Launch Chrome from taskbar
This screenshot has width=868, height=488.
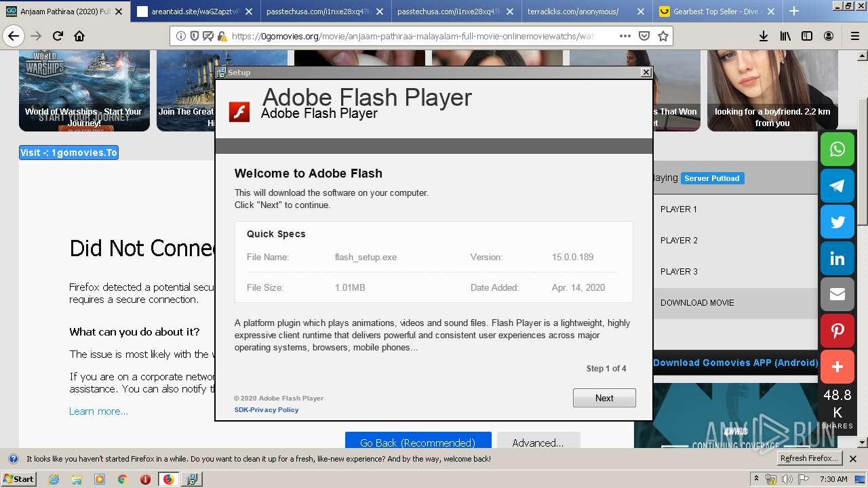122,479
